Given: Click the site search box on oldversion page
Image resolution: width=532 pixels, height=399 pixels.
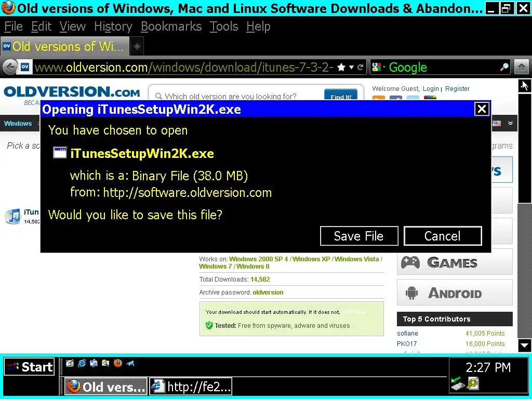Looking at the screenshot, I should click(237, 96).
